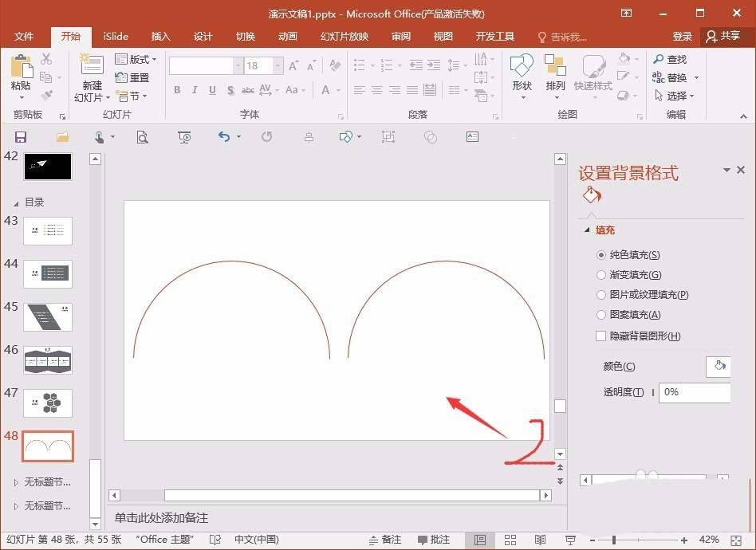Open the 颜色 fill color dropdown
This screenshot has height=550, width=756.
[719, 366]
